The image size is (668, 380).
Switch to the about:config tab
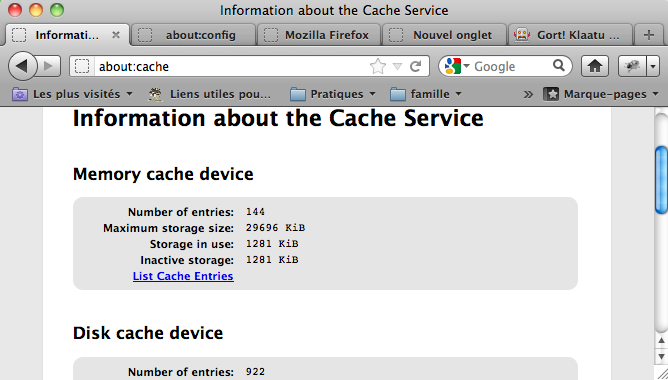(x=194, y=35)
